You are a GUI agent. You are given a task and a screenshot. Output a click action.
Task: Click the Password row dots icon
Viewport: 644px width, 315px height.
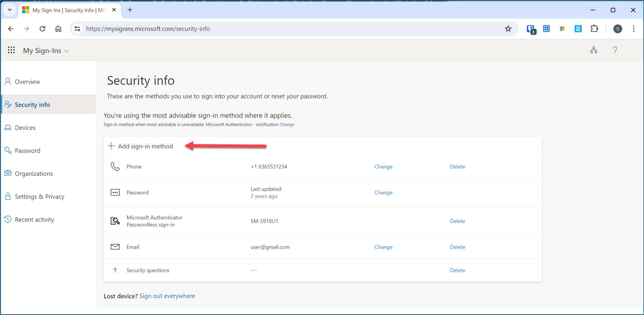tap(115, 192)
